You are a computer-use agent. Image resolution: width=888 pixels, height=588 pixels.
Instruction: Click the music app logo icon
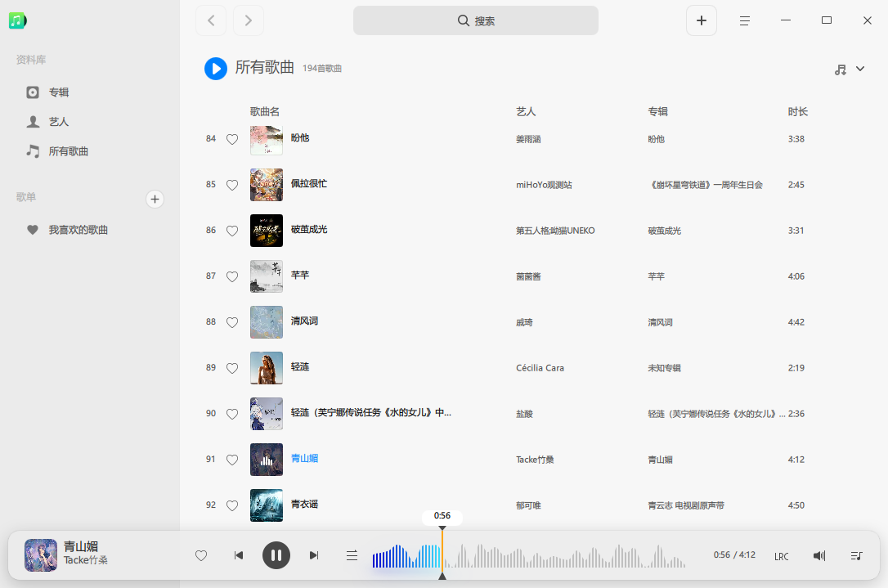tap(17, 21)
